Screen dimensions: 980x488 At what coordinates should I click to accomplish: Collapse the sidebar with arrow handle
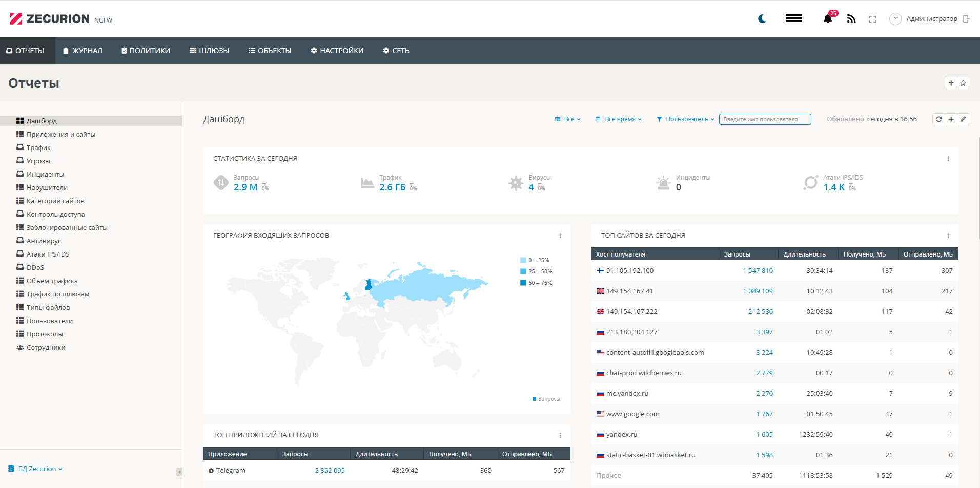coord(179,472)
